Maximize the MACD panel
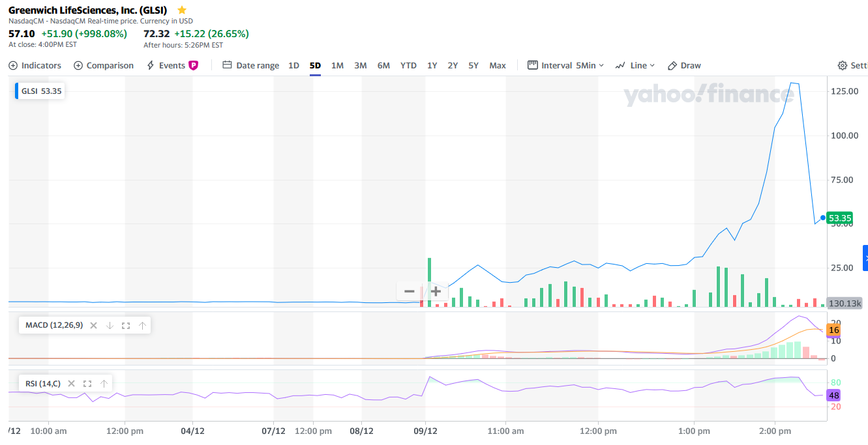 point(126,325)
